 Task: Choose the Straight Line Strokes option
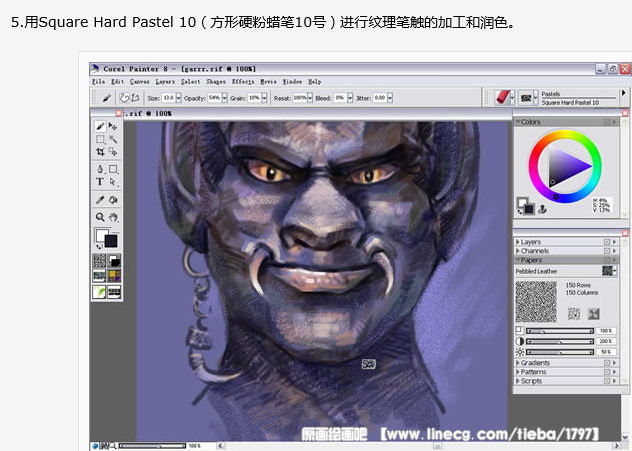tap(135, 98)
